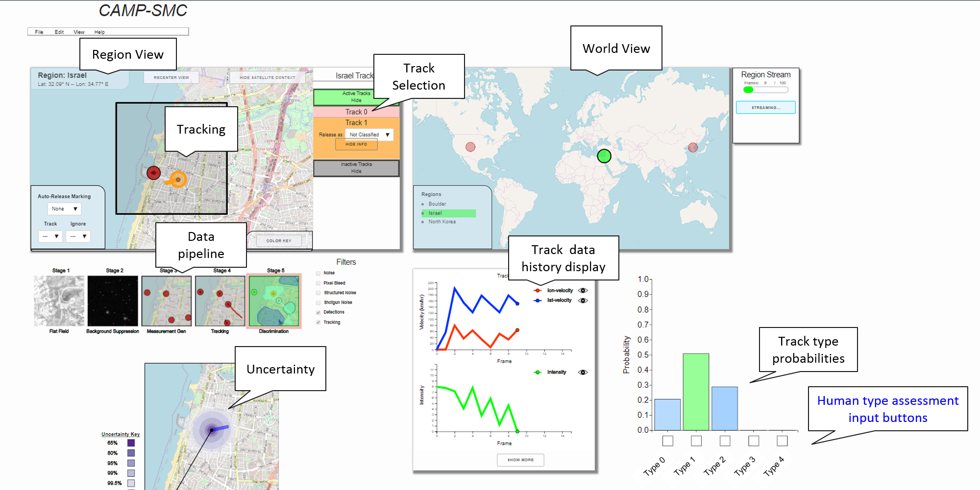Select the Stage 5 Discrimination thumbnail
The image size is (980, 490).
pyautogui.click(x=274, y=301)
